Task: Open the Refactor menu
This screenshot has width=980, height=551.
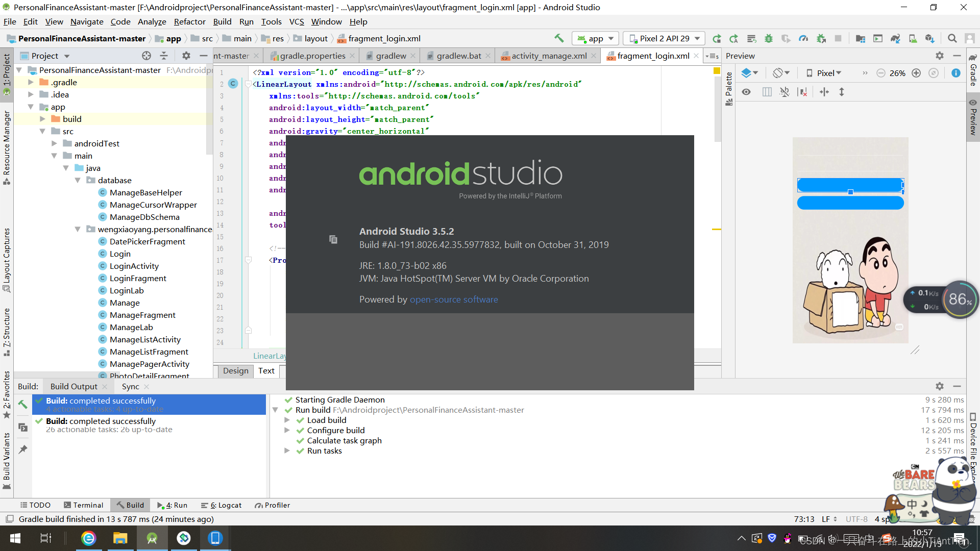Action: [x=189, y=21]
